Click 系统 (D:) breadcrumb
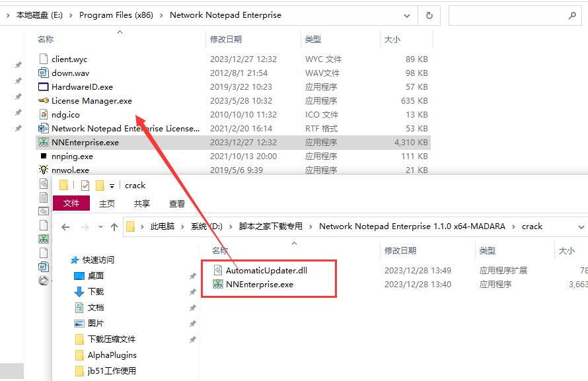This screenshot has height=381, width=588. pyautogui.click(x=207, y=226)
